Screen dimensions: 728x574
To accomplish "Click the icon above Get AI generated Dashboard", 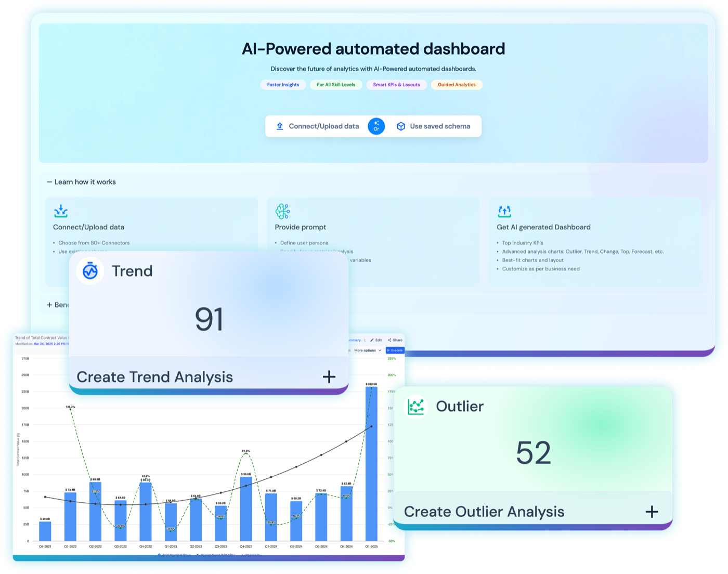I will [504, 211].
